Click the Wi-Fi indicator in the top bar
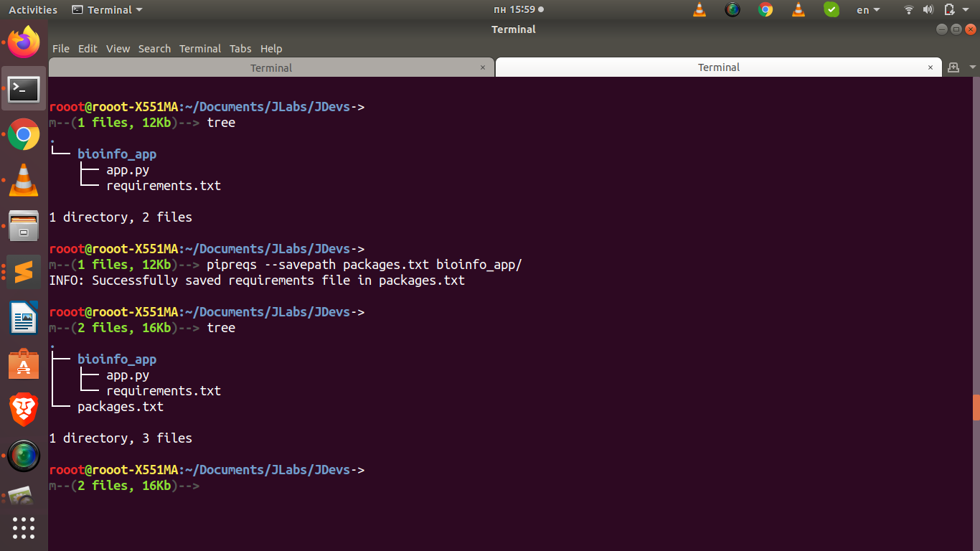The height and width of the screenshot is (551, 980). pyautogui.click(x=908, y=9)
